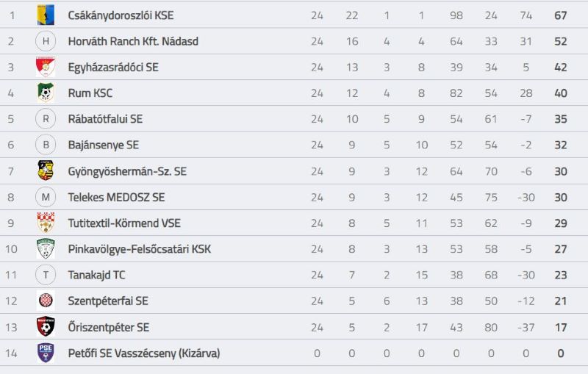The width and height of the screenshot is (588, 374).
Task: Select Pinkavölgye-Felsőcsatári KSK green crest
Action: pos(46,249)
